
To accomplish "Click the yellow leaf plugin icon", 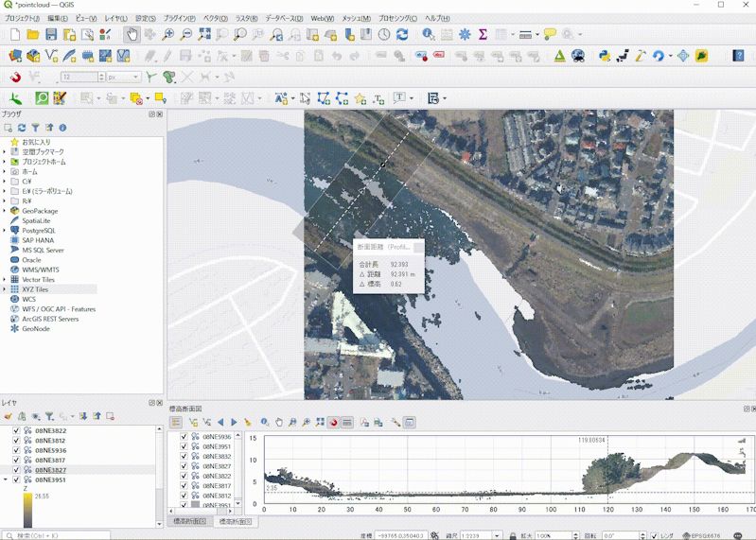I will tap(701, 56).
